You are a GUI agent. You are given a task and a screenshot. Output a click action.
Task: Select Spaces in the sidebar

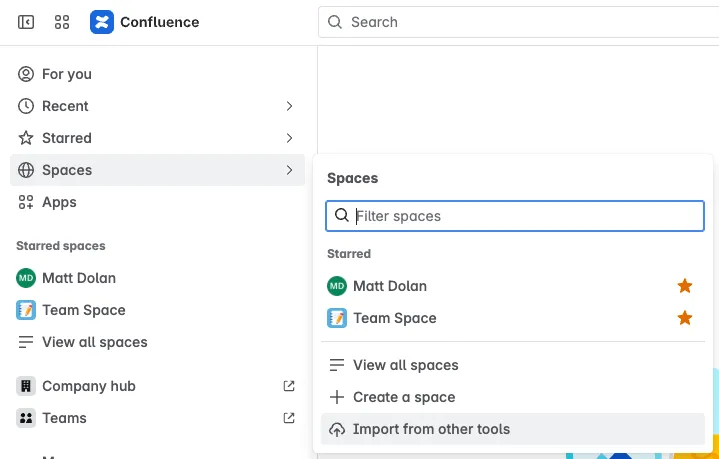pos(157,170)
